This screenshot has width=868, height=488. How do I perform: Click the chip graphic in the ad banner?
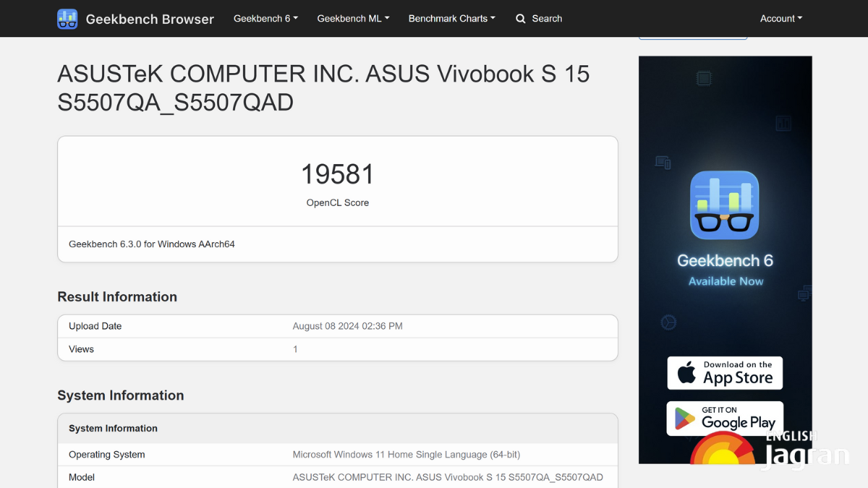click(702, 77)
